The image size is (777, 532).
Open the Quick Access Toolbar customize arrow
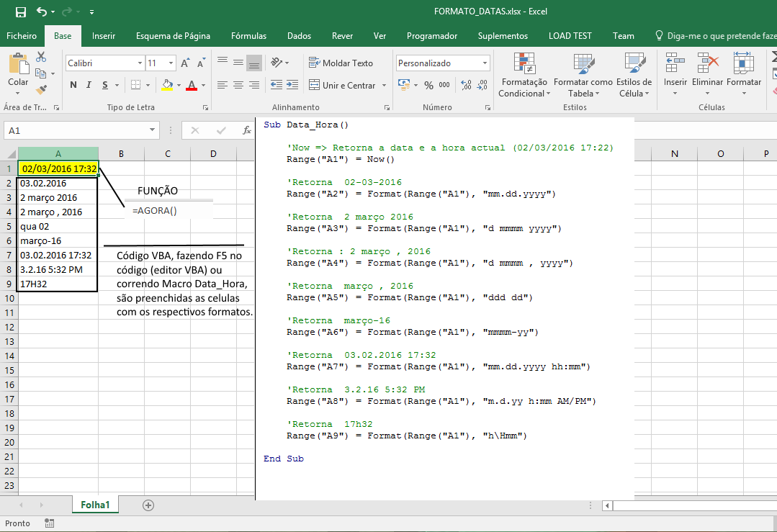(x=91, y=12)
